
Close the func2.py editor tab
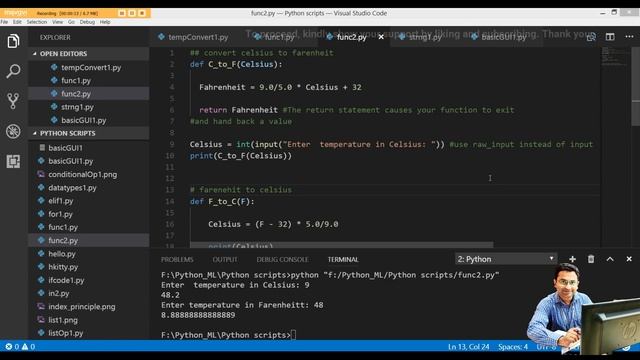coord(381,37)
